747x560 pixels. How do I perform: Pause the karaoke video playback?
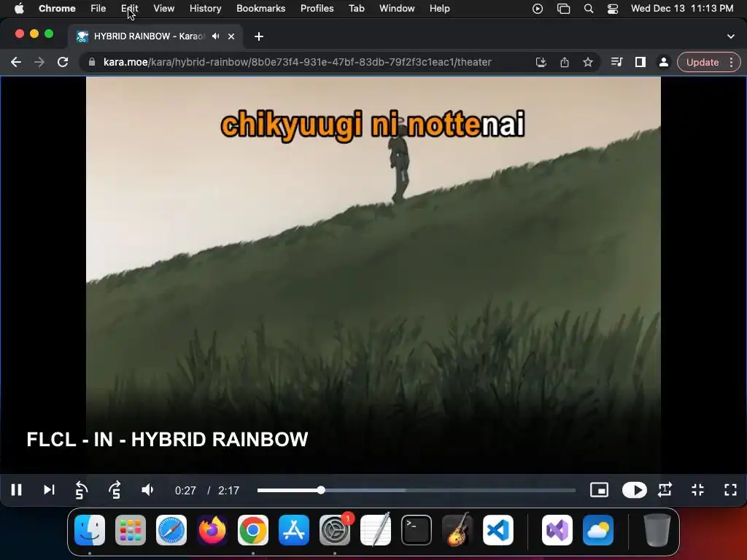click(x=16, y=490)
